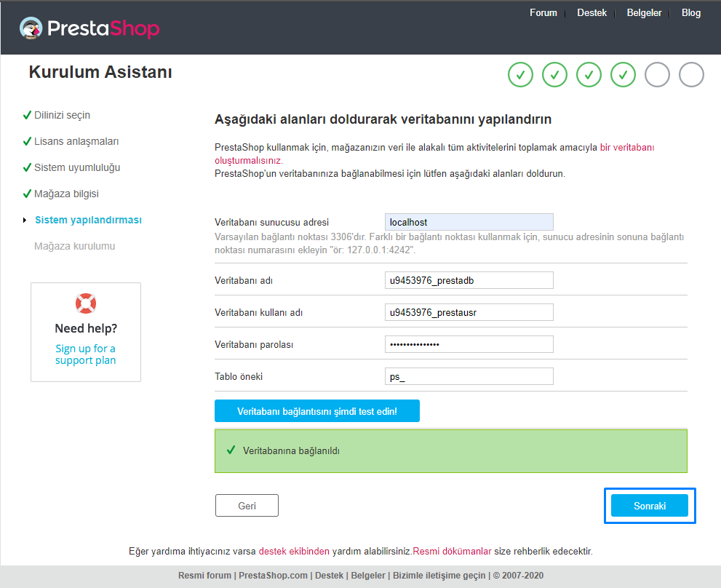This screenshot has width=721, height=588.
Task: Open the footer Belgeler link
Action: (368, 575)
